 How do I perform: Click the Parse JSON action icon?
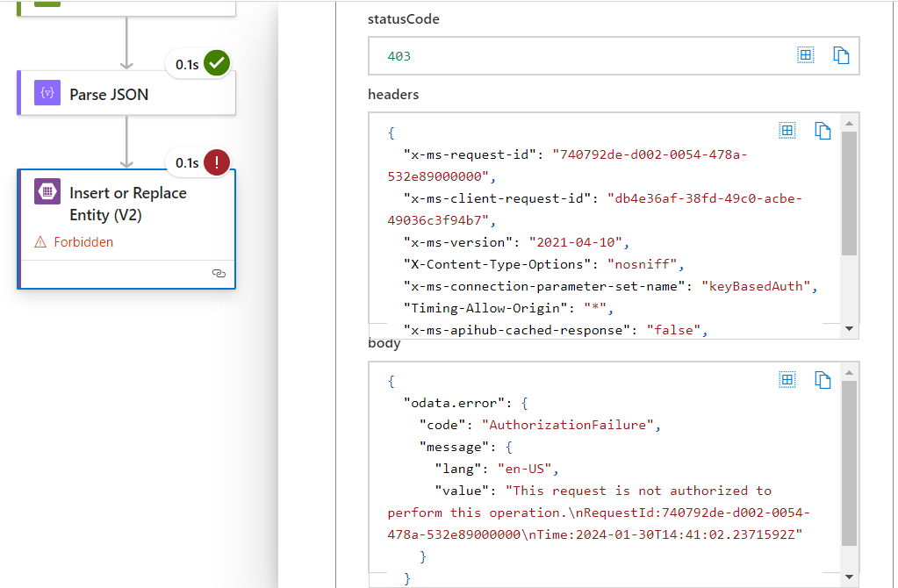coord(47,93)
